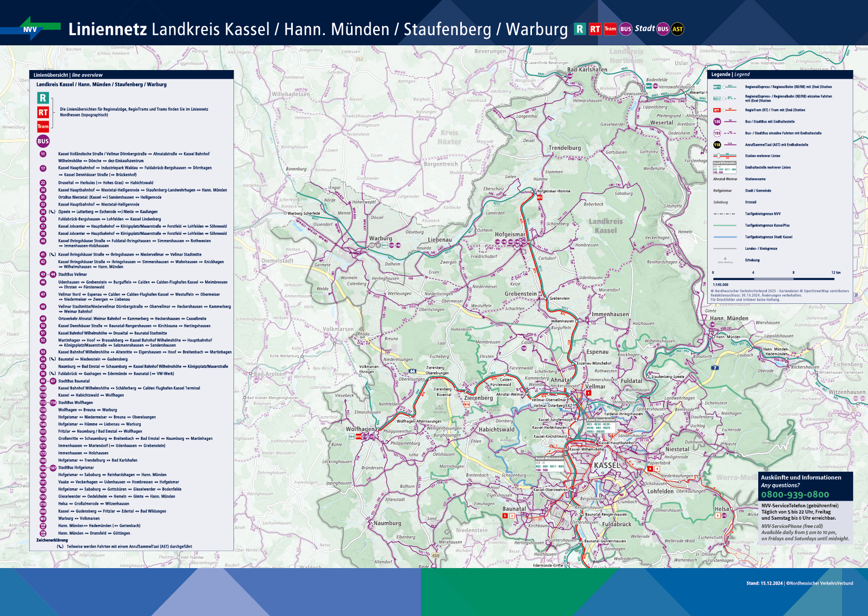Click the red RT symbol in the header
This screenshot has height=616, width=868.
(595, 29)
